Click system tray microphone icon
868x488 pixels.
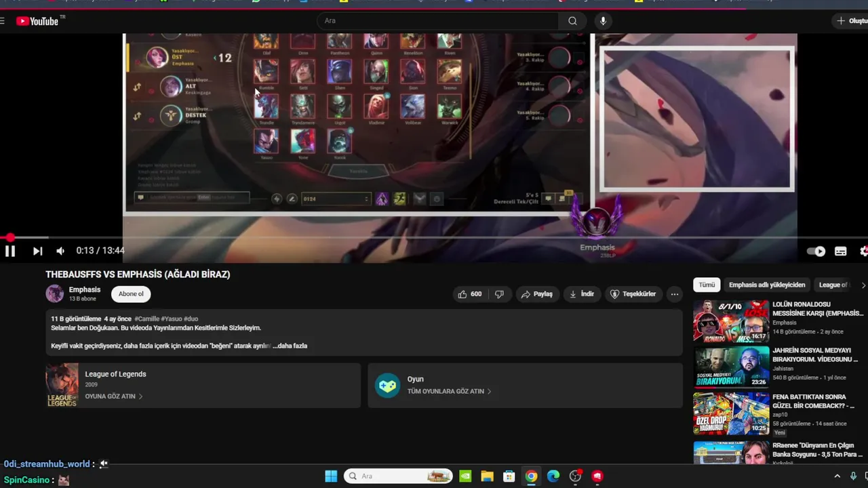click(x=853, y=476)
